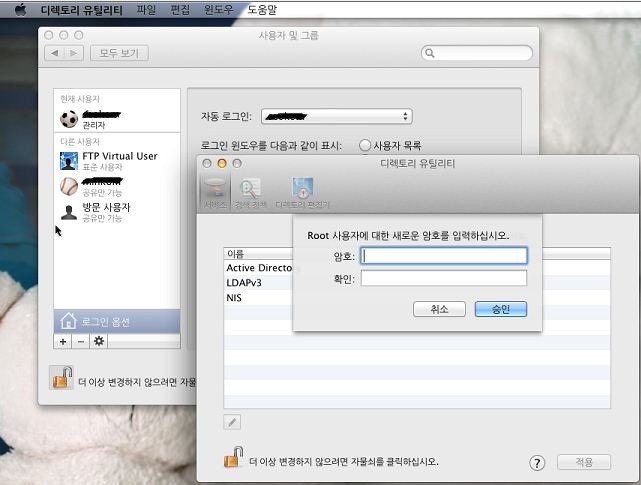Click the FTP Virtual User avatar icon

69,161
